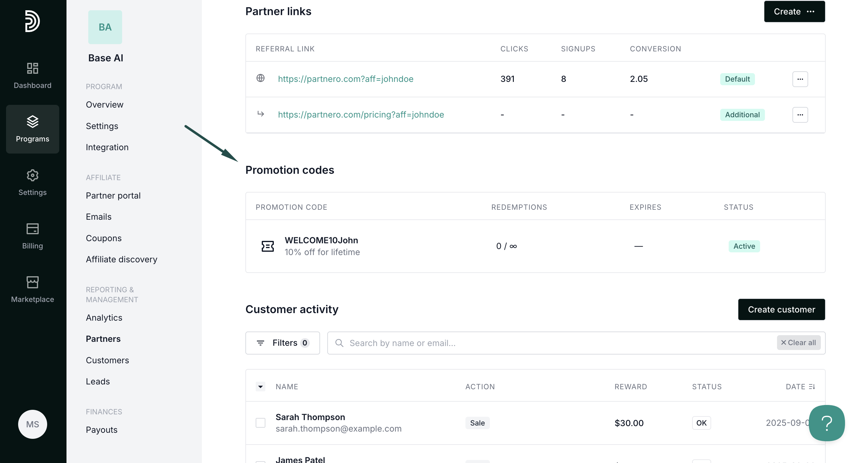Open the partnero.com/pricing referral link
Screen dimensions: 868x463
[x=361, y=115]
